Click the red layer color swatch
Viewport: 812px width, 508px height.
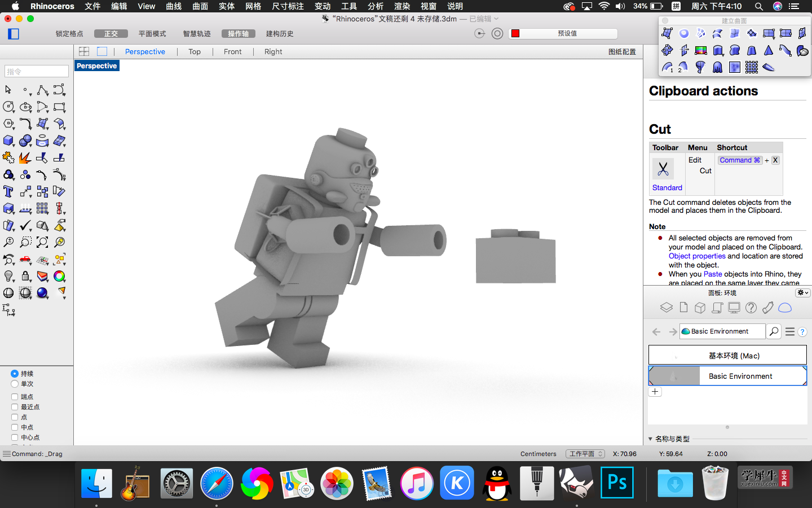(x=515, y=33)
